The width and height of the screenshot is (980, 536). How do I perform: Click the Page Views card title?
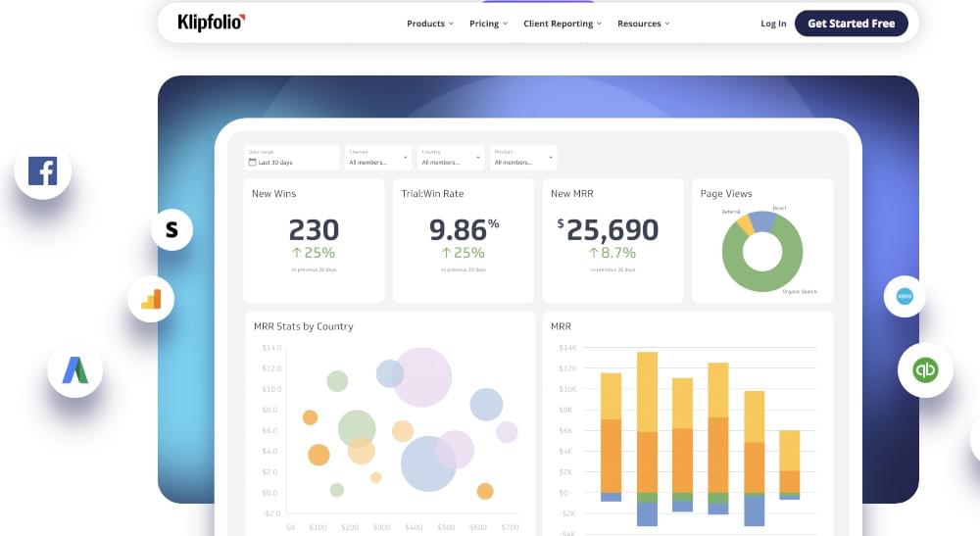tap(726, 194)
